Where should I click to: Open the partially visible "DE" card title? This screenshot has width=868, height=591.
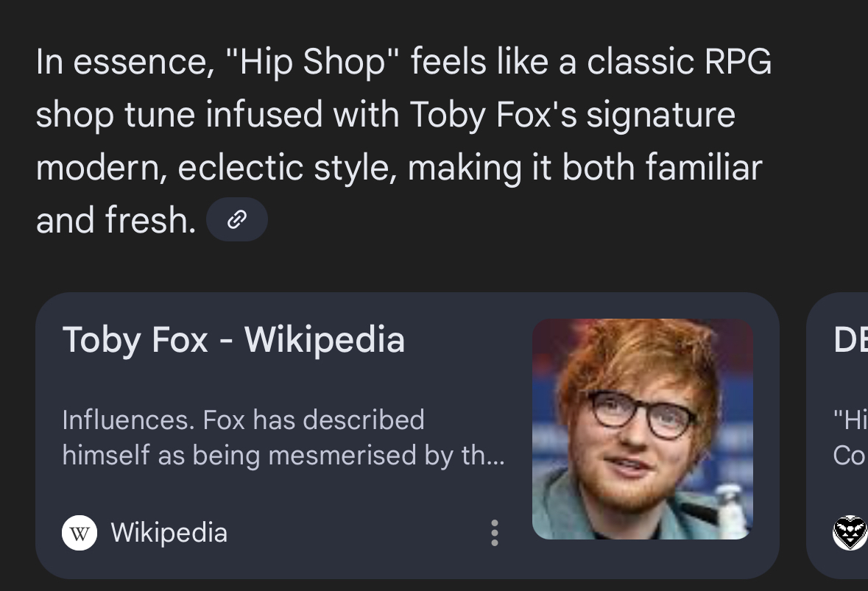point(850,340)
